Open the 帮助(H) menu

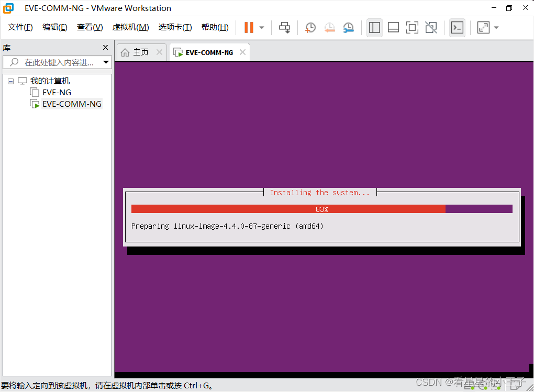pyautogui.click(x=215, y=27)
